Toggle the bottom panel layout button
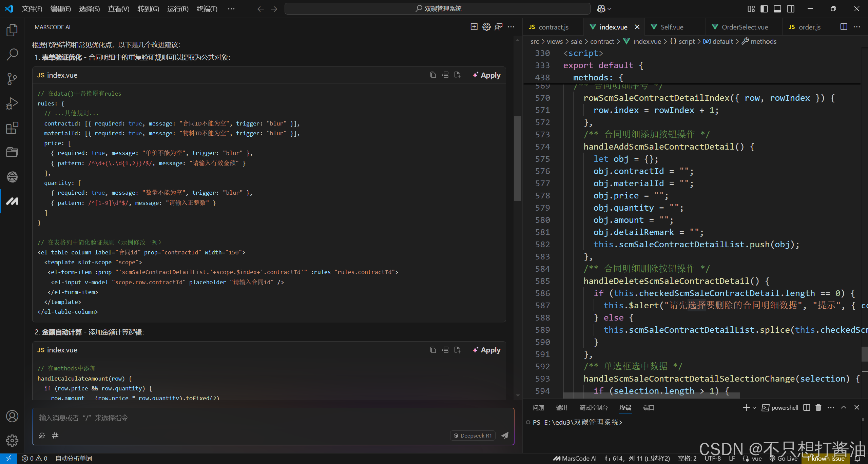This screenshot has width=868, height=464. 777,9
